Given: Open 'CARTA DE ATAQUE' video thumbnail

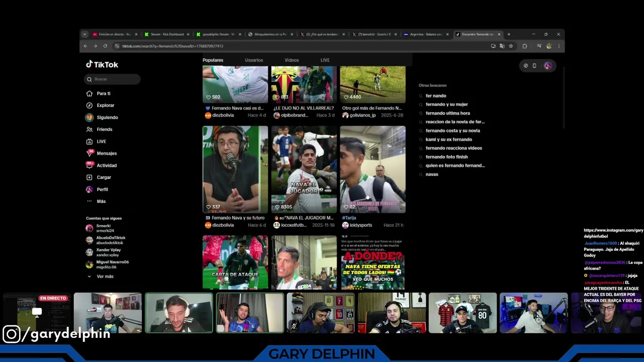Looking at the screenshot, I should 235,262.
